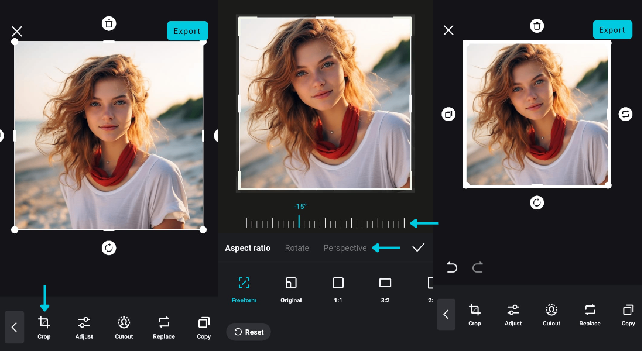Select the Original aspect ratio option
The height and width of the screenshot is (351, 644).
291,290
